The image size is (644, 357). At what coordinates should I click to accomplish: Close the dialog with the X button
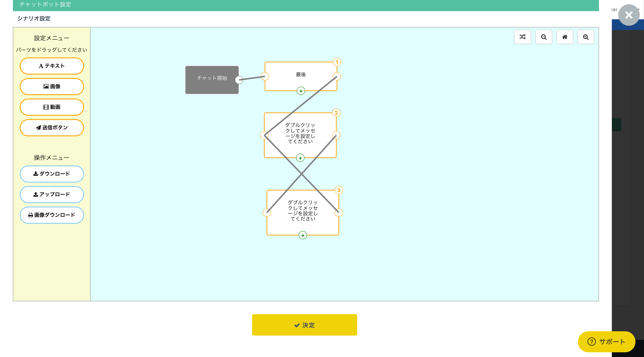coord(629,15)
